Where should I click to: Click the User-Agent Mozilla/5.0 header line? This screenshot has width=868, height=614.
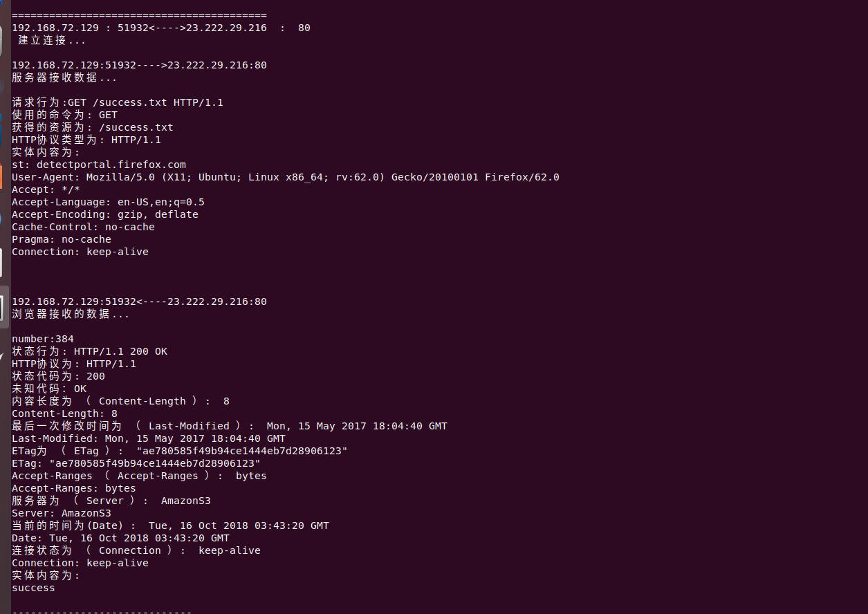tap(286, 177)
